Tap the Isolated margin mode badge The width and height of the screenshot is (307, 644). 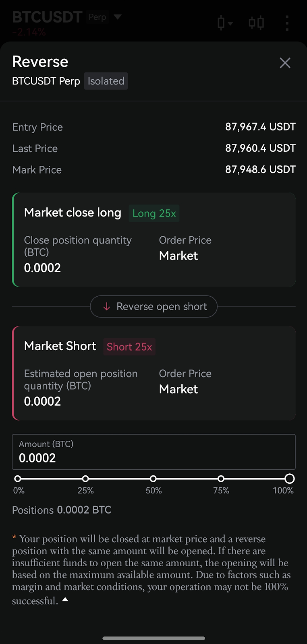click(x=106, y=81)
